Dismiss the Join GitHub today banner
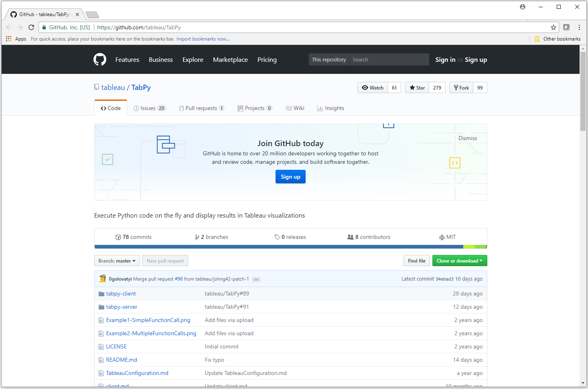Screen dimensions: 588x389 pyautogui.click(x=468, y=138)
